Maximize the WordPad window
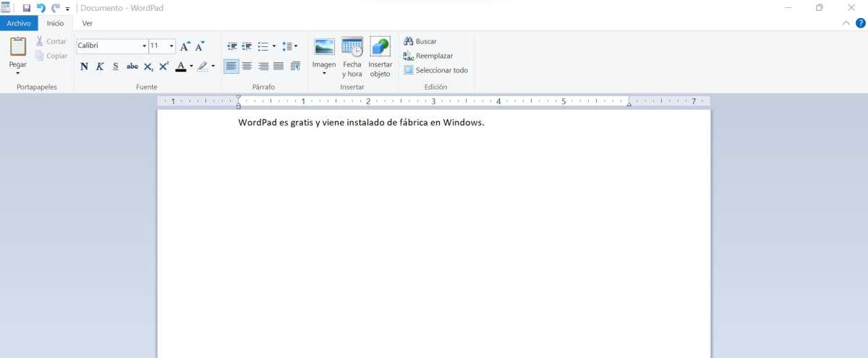 pos(819,8)
